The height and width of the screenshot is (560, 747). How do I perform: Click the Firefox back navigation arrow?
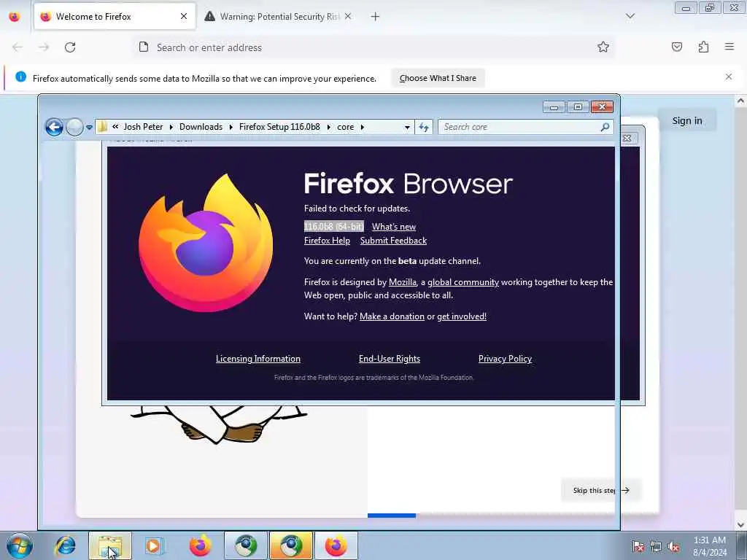click(18, 47)
